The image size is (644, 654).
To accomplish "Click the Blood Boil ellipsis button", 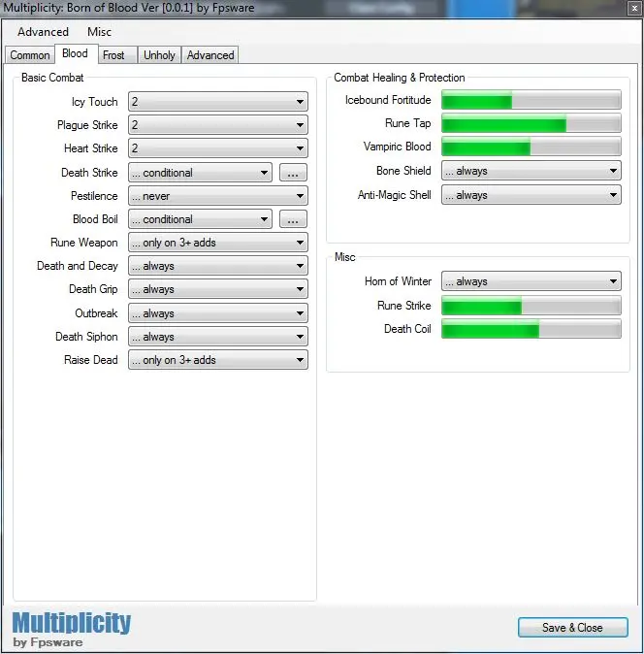I will tap(293, 219).
